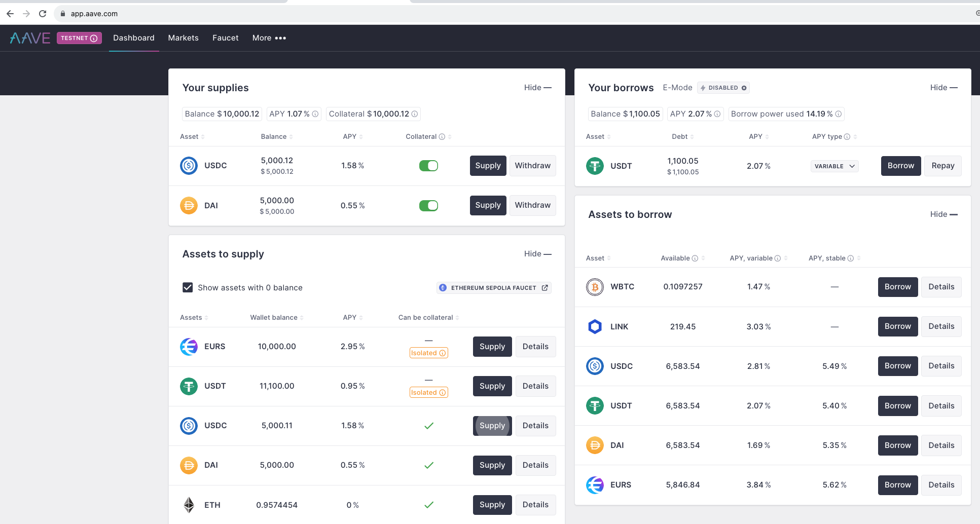Reload the page with refresh icon
Screen dimensions: 980x524
43,14
